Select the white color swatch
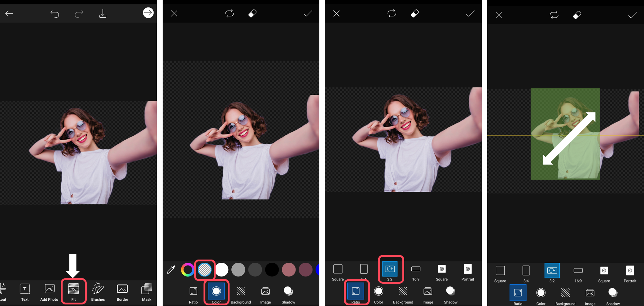 click(x=221, y=270)
